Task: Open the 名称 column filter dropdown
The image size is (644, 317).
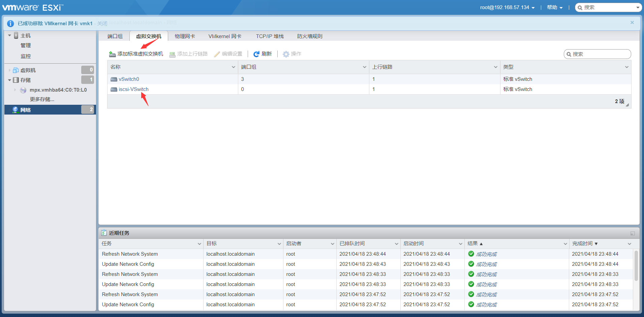Action: point(234,67)
